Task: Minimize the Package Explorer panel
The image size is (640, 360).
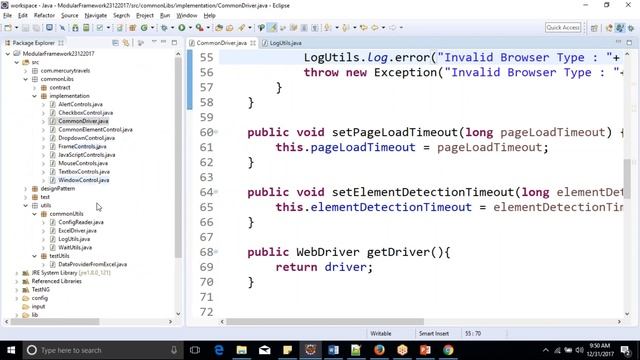Action: tap(163, 42)
